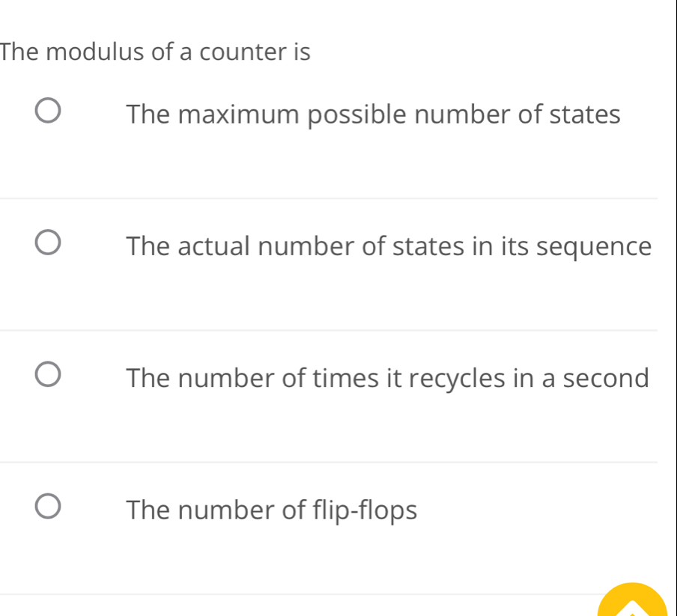Click the second answer's text label
Image resolution: width=677 pixels, height=616 pixels.
pos(389,247)
